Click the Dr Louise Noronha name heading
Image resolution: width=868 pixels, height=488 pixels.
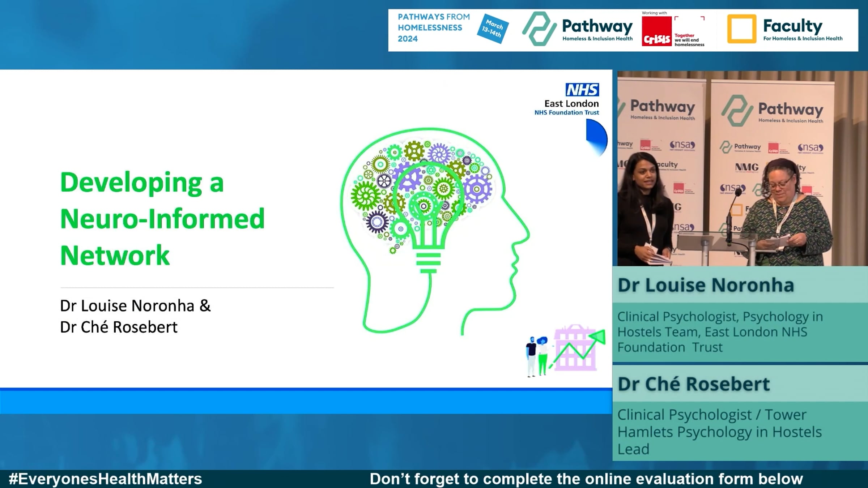click(x=705, y=285)
